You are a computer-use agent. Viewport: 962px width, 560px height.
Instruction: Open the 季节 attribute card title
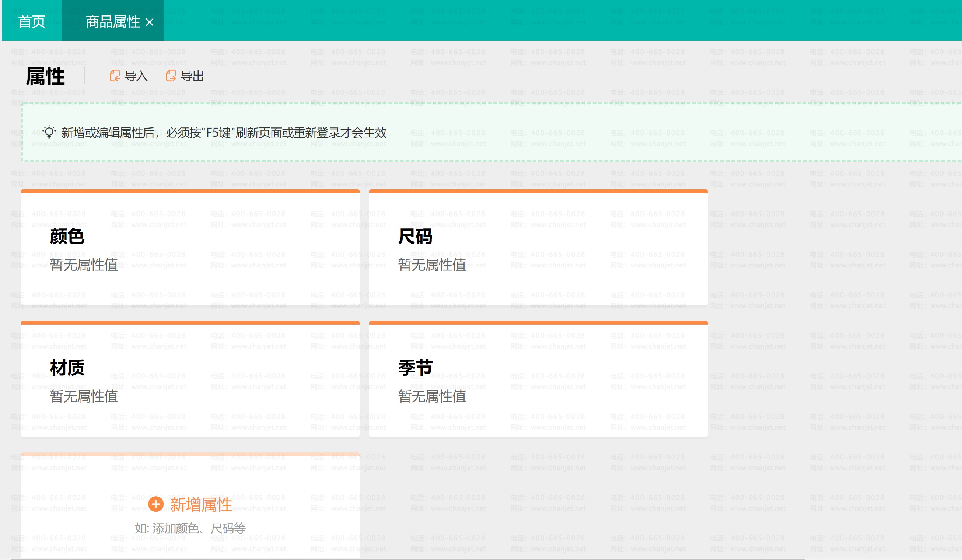coord(415,368)
